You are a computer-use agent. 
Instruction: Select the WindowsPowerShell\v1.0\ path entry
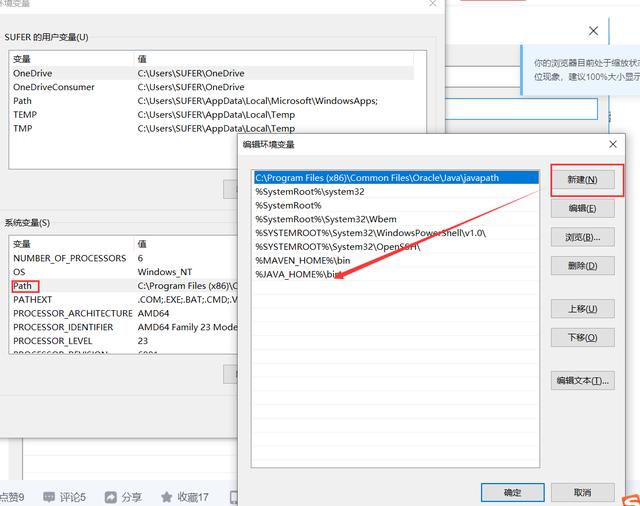point(396,233)
